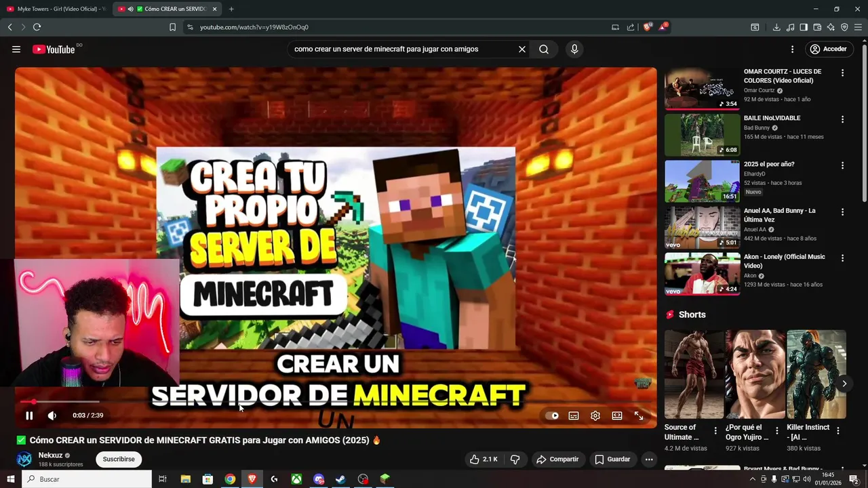Open the browser downloads panel
868x488 pixels.
pyautogui.click(x=776, y=27)
